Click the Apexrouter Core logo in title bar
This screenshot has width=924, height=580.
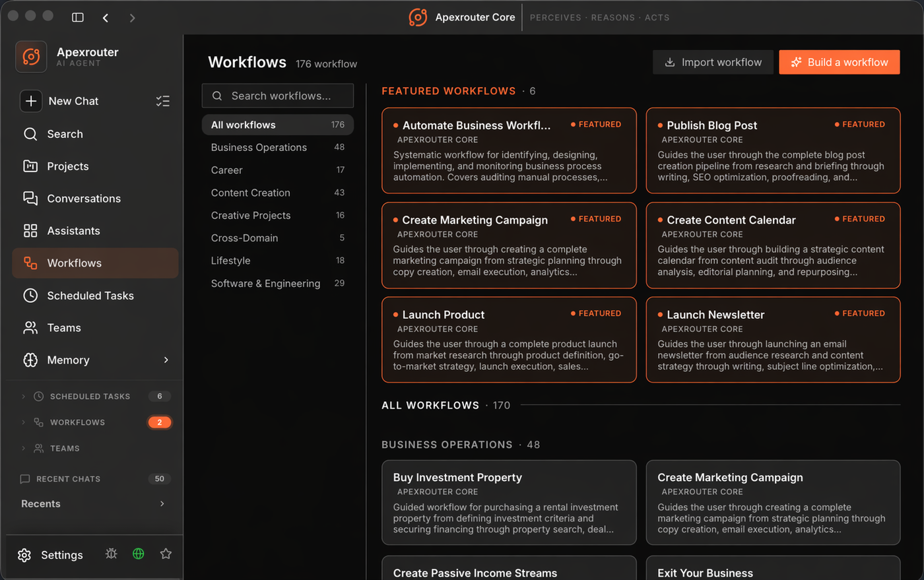pyautogui.click(x=418, y=17)
